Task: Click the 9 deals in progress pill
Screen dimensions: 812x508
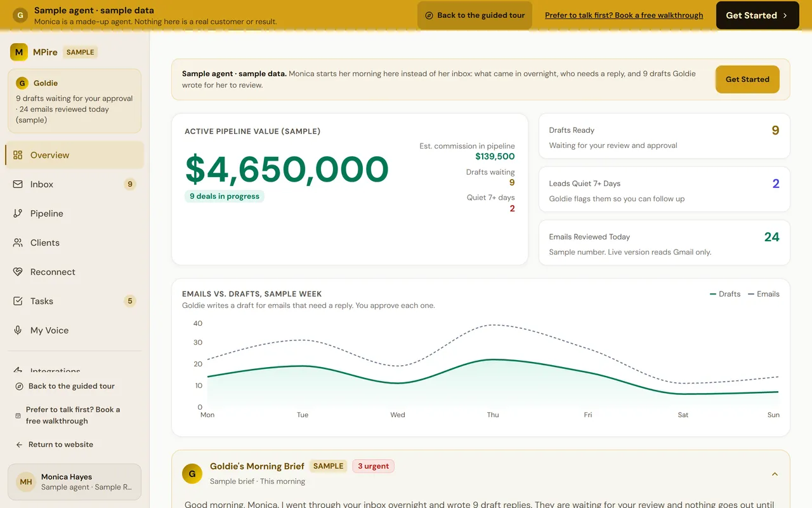Action: 225,196
